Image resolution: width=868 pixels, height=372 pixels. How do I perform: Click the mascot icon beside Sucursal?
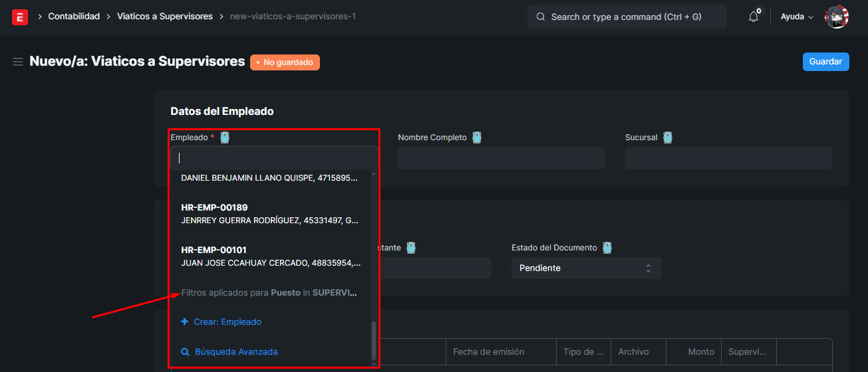click(x=668, y=138)
